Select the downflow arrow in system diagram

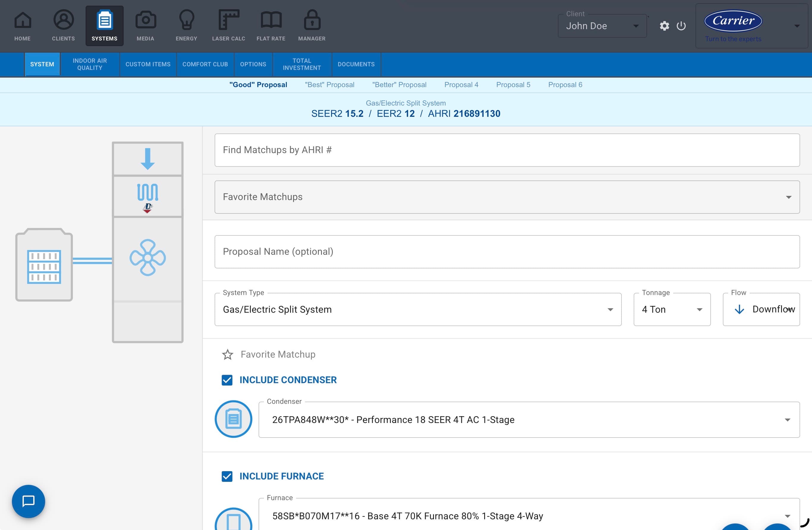point(148,159)
